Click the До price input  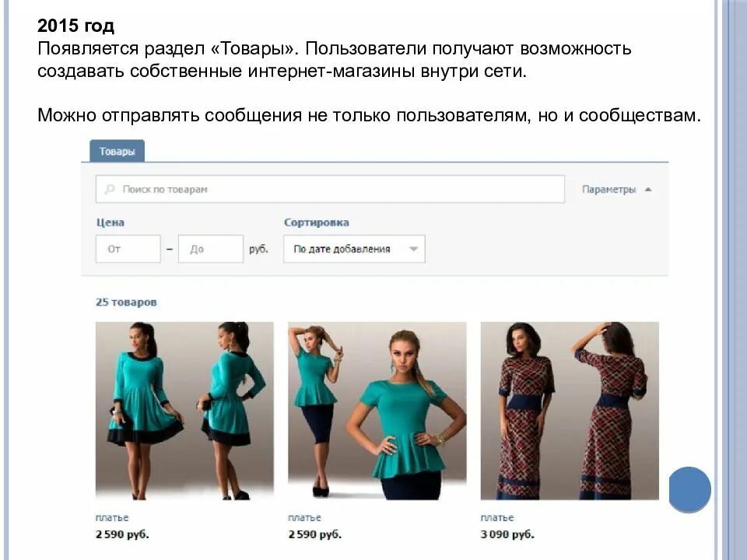211,249
